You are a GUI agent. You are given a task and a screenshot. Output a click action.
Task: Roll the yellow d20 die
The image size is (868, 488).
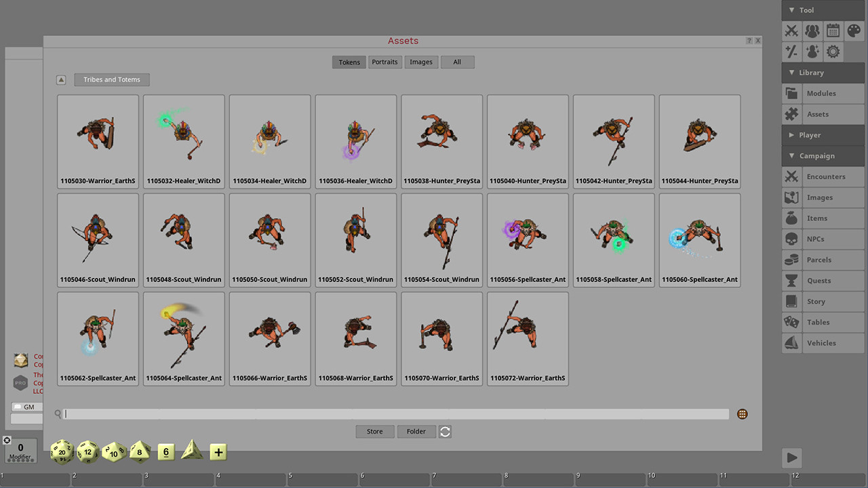[x=62, y=452]
